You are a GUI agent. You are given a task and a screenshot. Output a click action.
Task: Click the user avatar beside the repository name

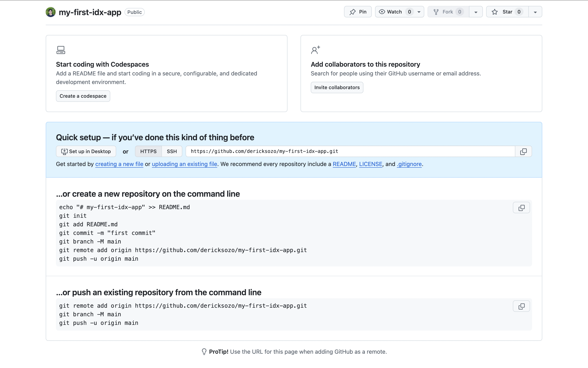pos(51,12)
